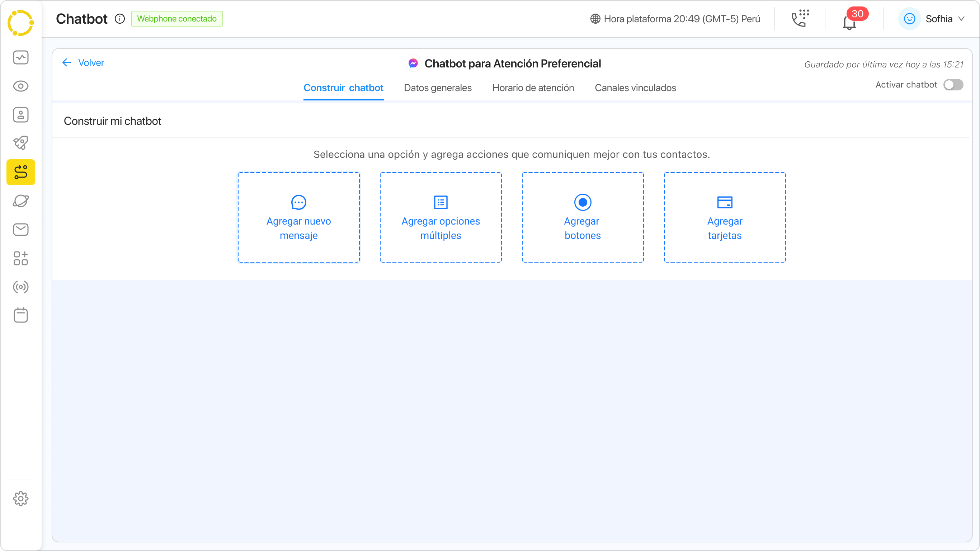Open the rocket campaigns sidebar icon

[20, 143]
